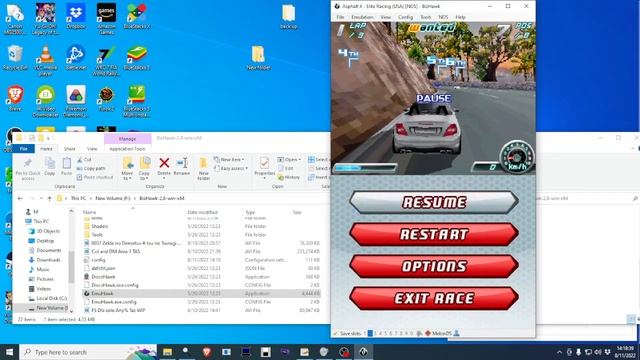Click Pin to Quick access in ribbon
Viewport: 640px width, 360px height.
(x=28, y=169)
